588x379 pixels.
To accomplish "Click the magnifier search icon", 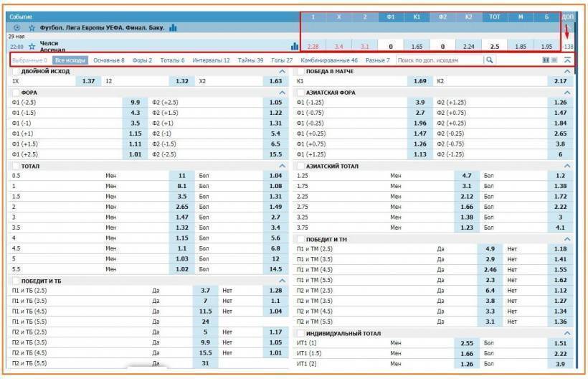I will [x=490, y=60].
